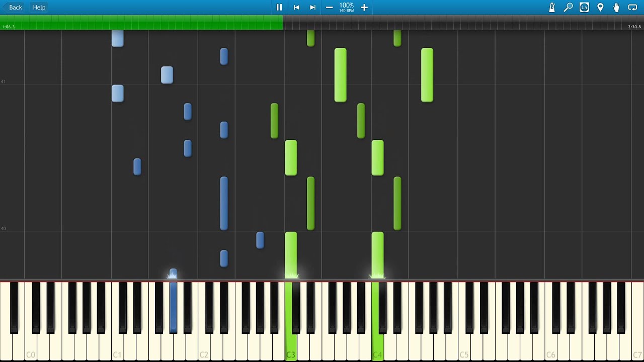The image size is (644, 362).
Task: Play the C2 piano key
Action: coord(204,347)
